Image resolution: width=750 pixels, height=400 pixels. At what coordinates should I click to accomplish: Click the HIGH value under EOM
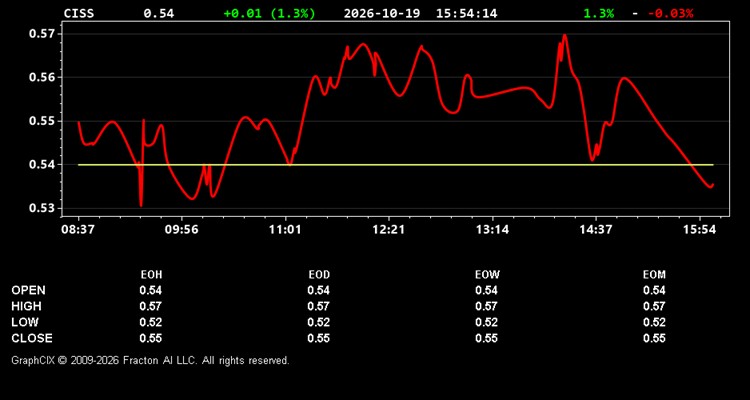point(654,306)
